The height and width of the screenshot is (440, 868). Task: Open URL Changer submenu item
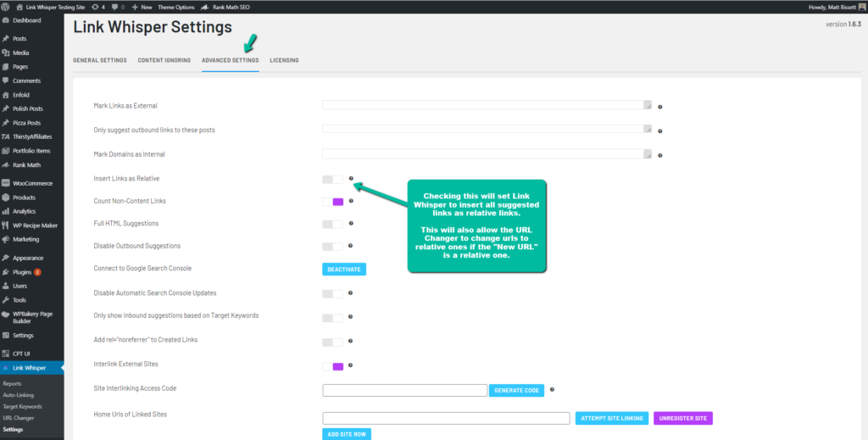(x=19, y=419)
